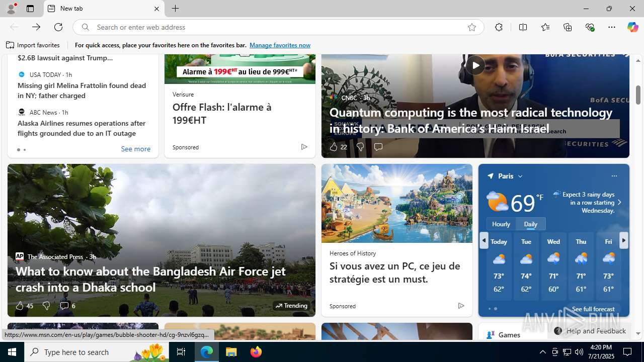Open Settings and more menu

coord(612,27)
